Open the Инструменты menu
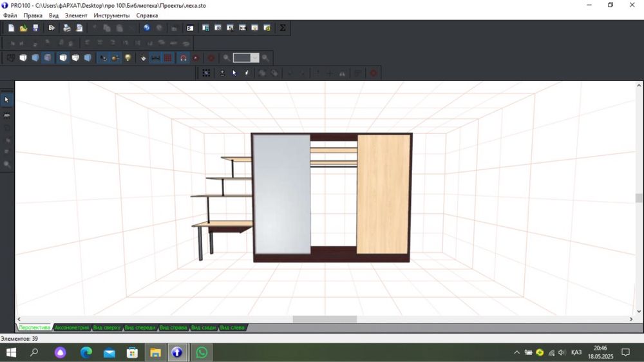 coord(111,15)
